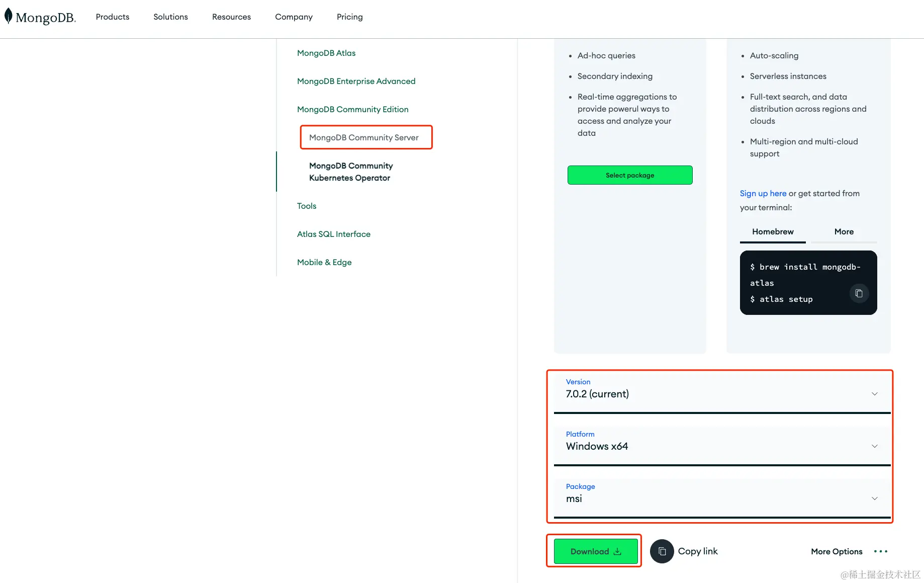Open MongoDB Community Kubernetes Operator item

click(x=351, y=172)
